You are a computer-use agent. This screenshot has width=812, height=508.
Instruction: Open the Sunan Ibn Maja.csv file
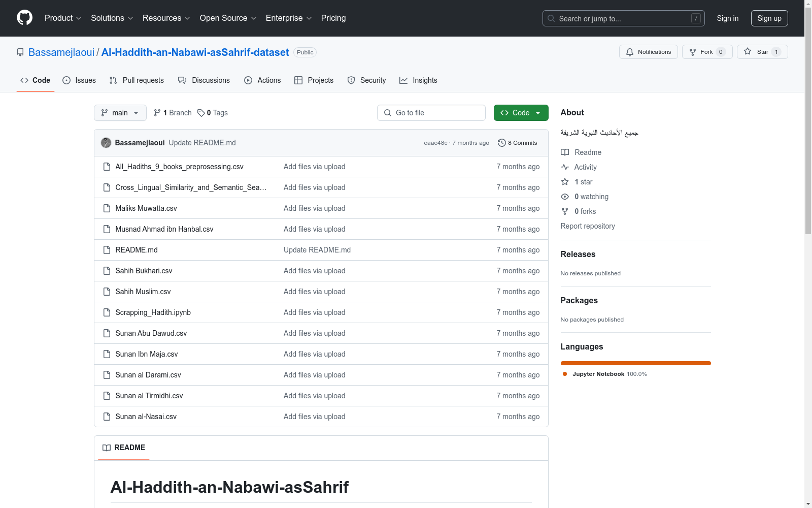tap(147, 354)
